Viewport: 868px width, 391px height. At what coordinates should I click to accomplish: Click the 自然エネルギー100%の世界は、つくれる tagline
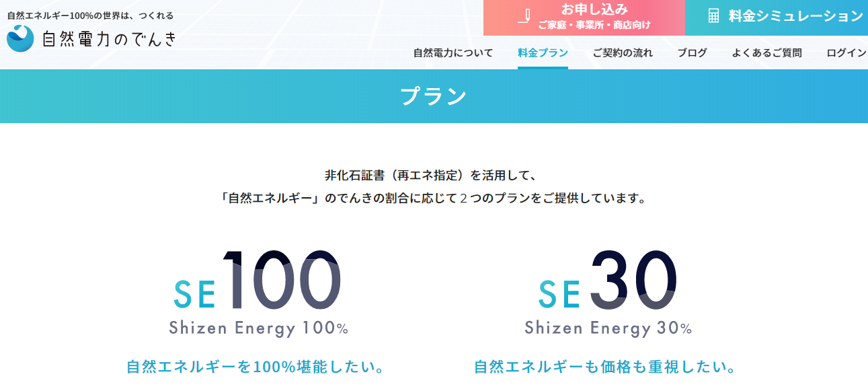coord(90,15)
